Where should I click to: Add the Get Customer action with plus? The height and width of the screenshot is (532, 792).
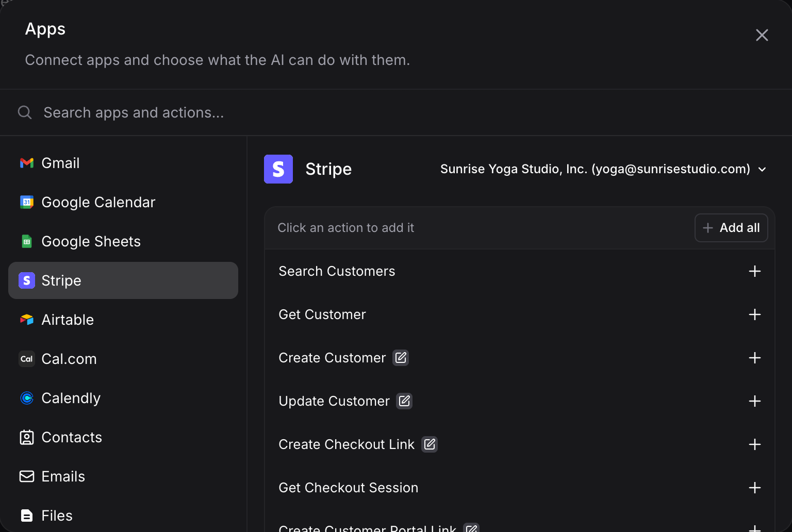[x=755, y=314]
